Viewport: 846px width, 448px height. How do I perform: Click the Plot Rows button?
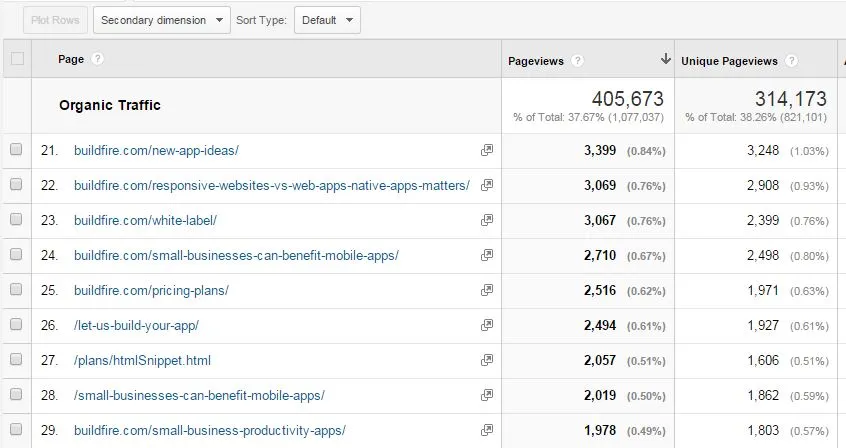point(55,20)
